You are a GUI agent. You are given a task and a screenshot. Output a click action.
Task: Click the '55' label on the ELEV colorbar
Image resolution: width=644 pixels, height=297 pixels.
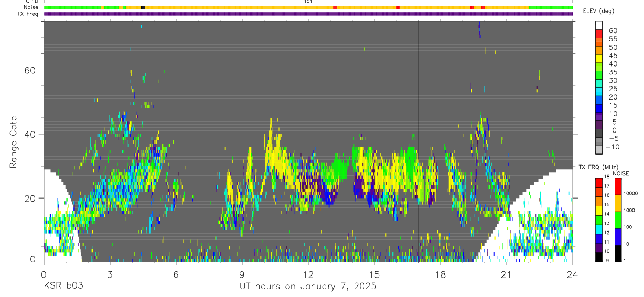point(613,39)
